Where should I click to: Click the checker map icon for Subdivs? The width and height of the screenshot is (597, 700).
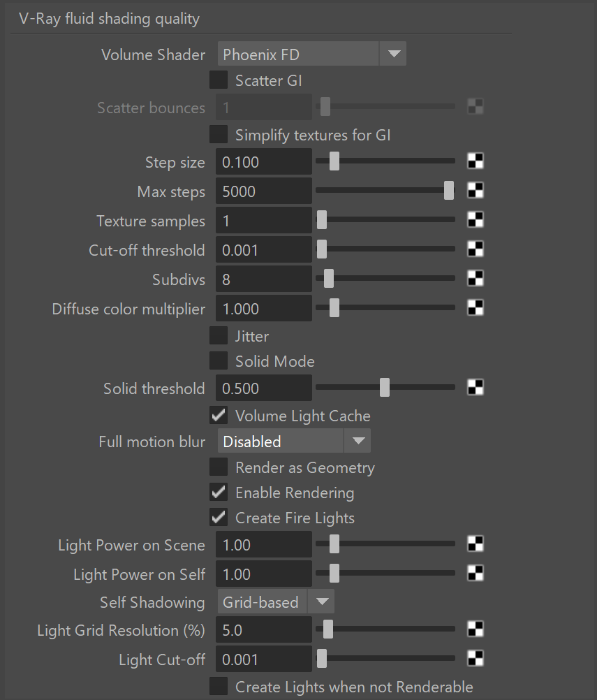(x=476, y=279)
